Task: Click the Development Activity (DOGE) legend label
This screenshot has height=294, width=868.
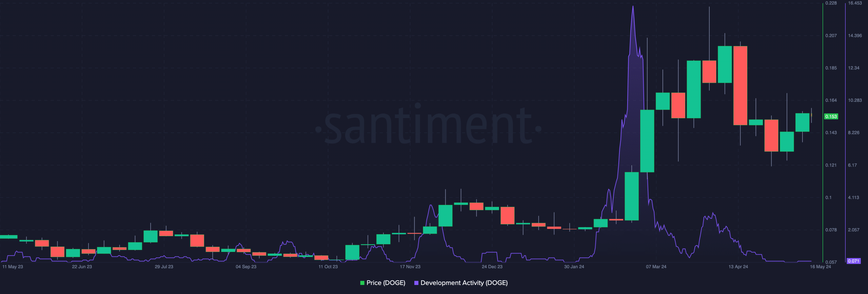Action: point(464,283)
